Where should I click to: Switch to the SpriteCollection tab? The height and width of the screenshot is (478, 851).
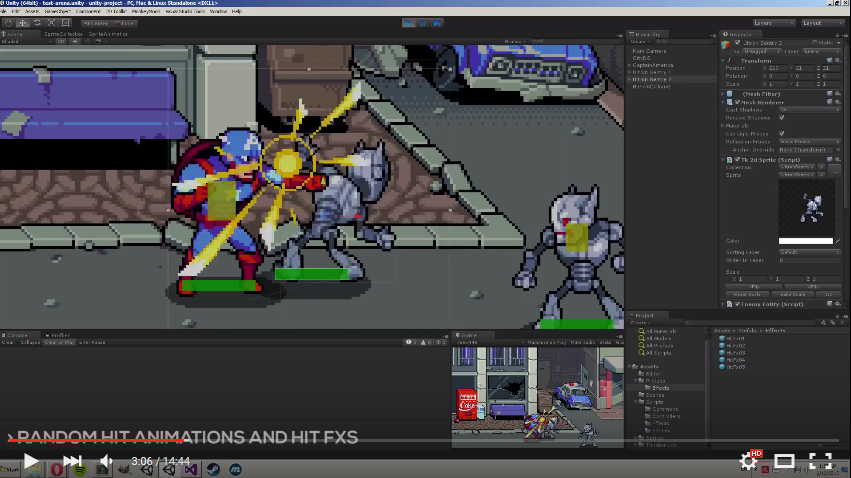coord(63,34)
